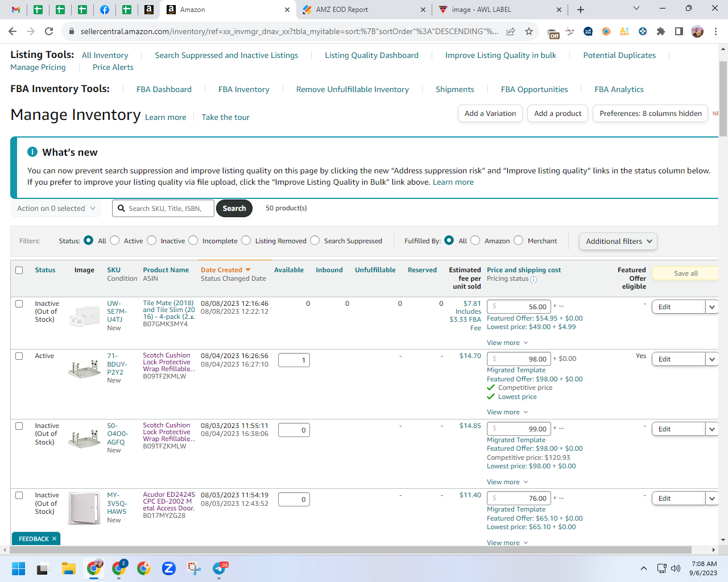Image resolution: width=728 pixels, height=582 pixels.
Task: Click the horizontal scrollbar at page bottom
Action: (350, 550)
